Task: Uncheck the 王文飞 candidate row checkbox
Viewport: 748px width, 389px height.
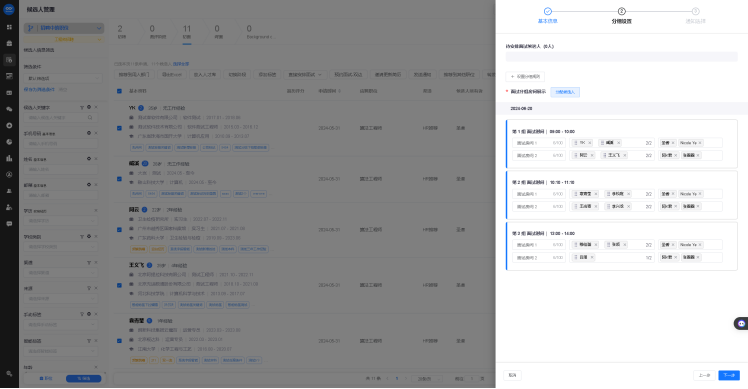Action: (119, 285)
